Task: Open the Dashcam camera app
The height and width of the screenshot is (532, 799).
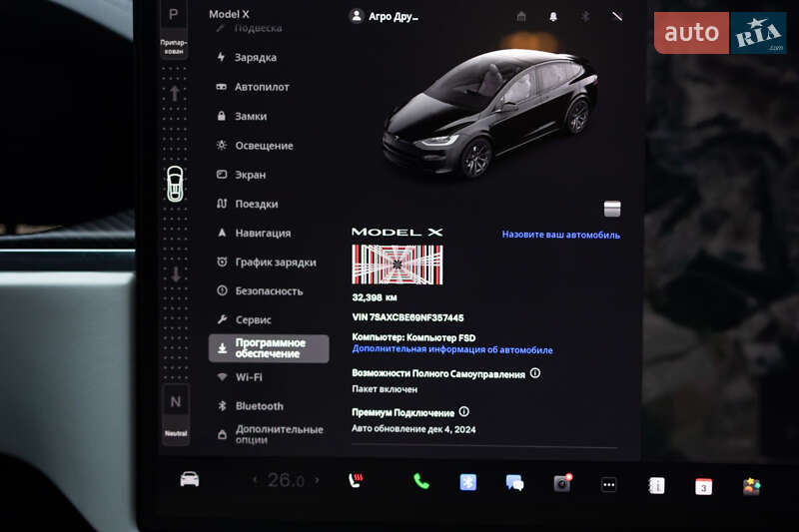Action: 562,483
